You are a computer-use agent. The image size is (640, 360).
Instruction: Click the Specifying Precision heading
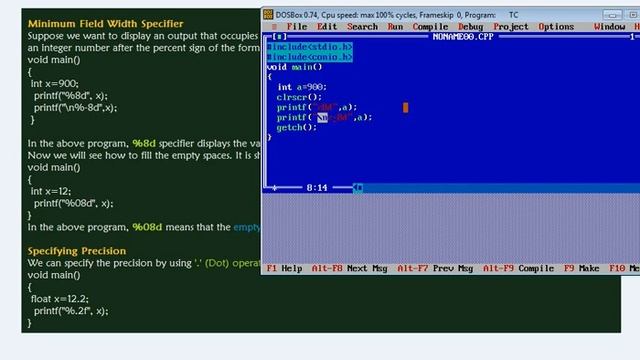[77, 251]
